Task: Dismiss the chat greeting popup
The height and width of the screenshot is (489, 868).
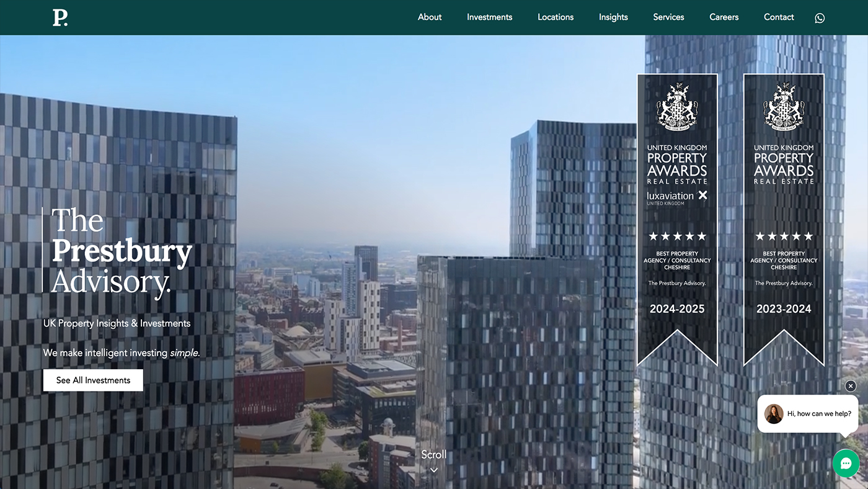Action: [x=851, y=386]
